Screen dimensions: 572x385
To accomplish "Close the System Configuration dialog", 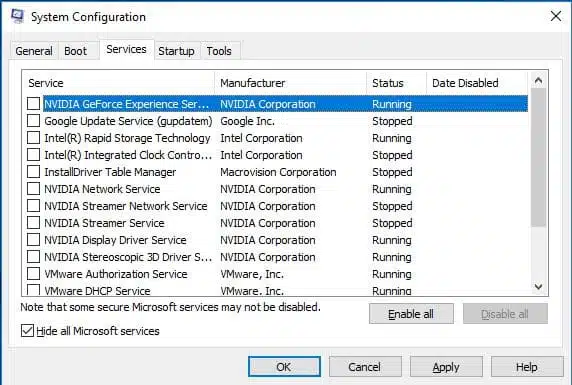I will point(556,16).
